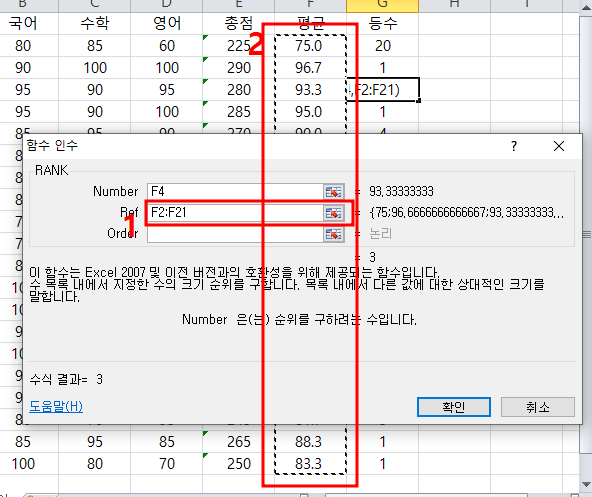The width and height of the screenshot is (592, 497).
Task: Select the total cell showing 225
Action: 239,46
